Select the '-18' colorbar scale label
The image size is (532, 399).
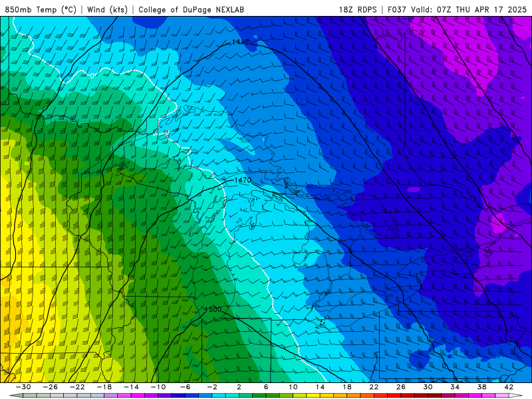(104, 387)
